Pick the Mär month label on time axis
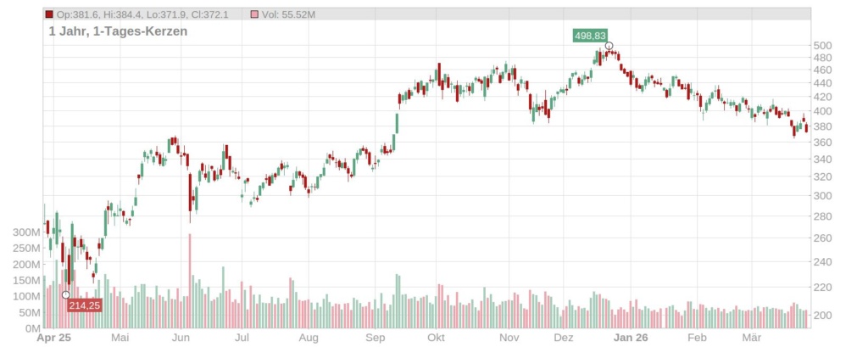 point(752,338)
